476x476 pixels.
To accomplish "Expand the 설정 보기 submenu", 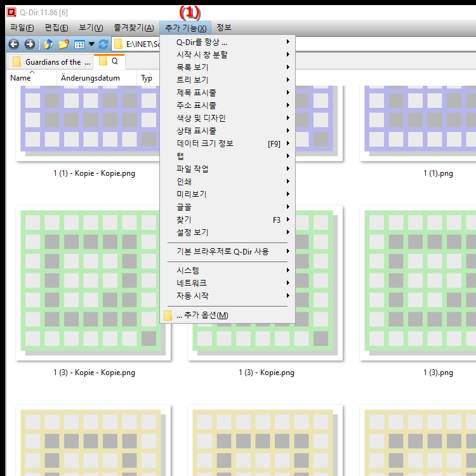I will [x=227, y=232].
